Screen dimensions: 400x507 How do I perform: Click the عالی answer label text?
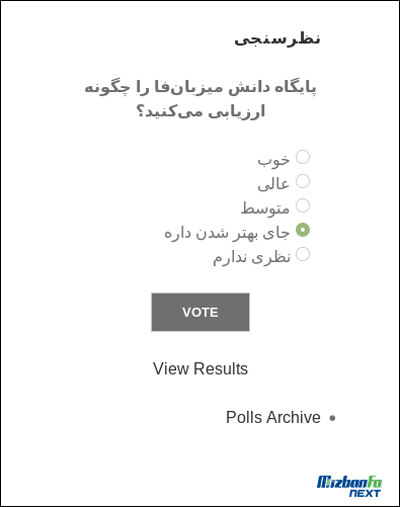[273, 184]
